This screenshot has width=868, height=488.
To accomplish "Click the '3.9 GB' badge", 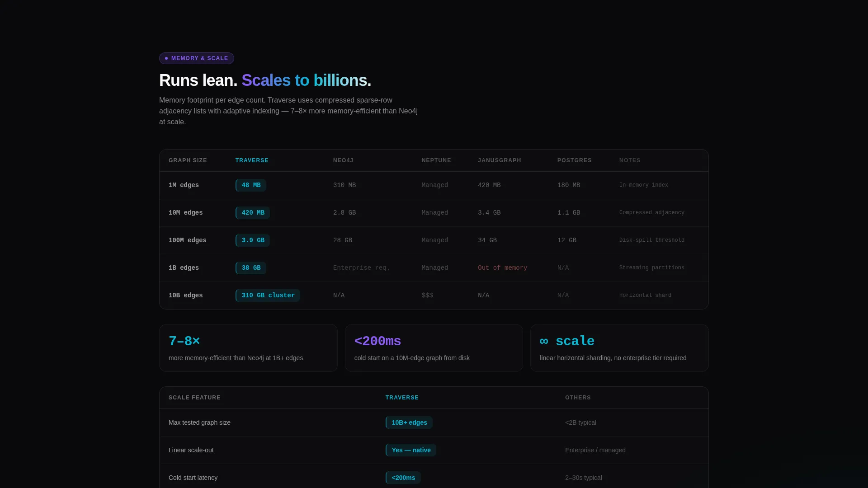I will (253, 240).
